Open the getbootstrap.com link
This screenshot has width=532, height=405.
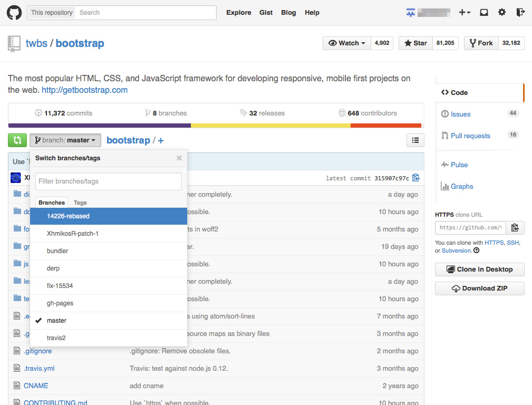click(x=84, y=90)
